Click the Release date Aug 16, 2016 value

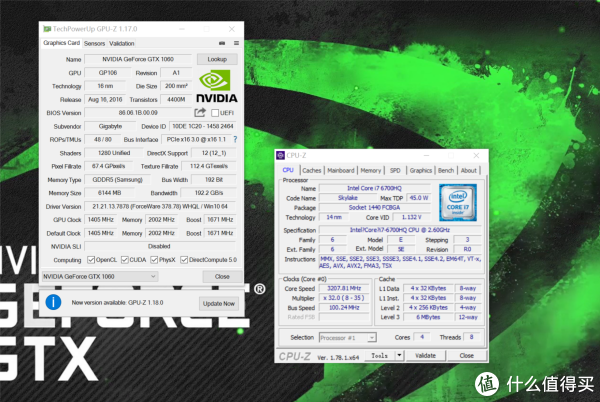point(105,99)
